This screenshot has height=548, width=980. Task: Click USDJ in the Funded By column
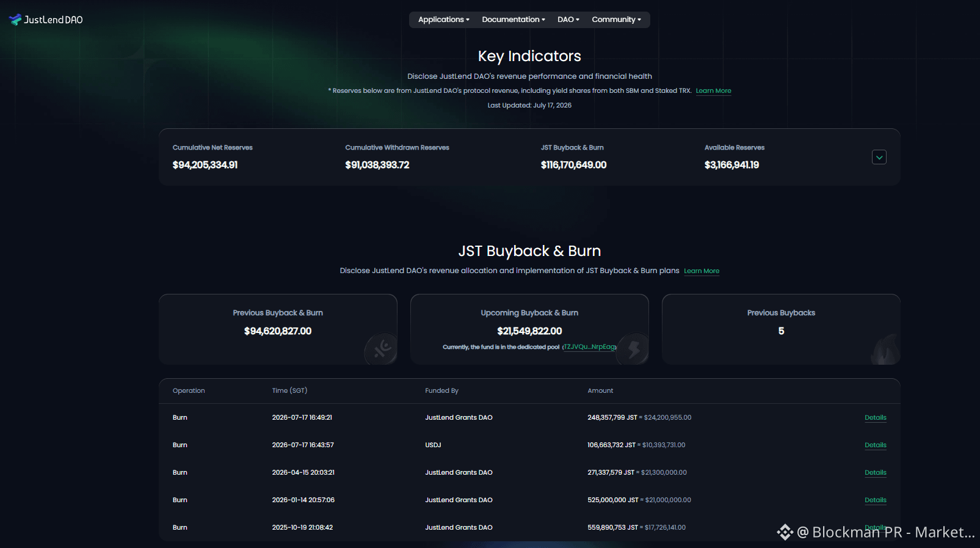point(433,445)
